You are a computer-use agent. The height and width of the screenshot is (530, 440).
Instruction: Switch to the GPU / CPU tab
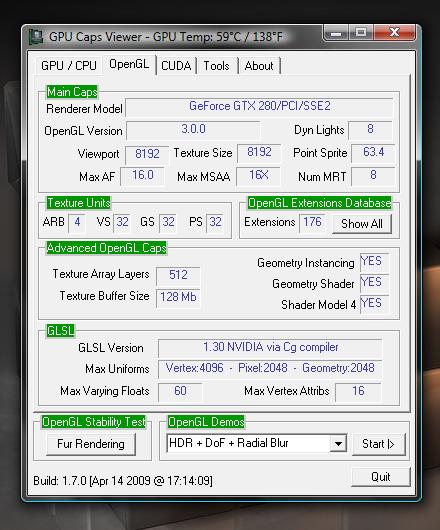(69, 66)
